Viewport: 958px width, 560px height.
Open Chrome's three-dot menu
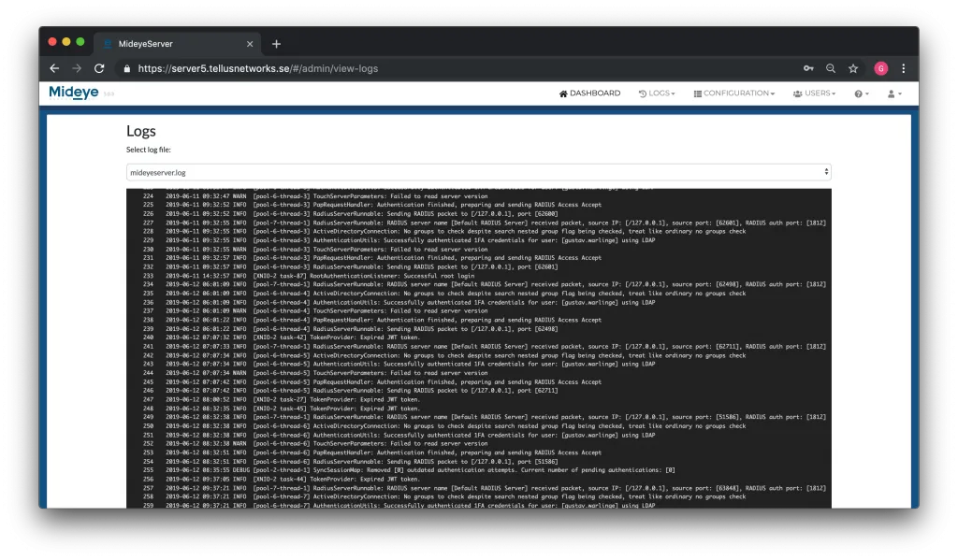(901, 68)
